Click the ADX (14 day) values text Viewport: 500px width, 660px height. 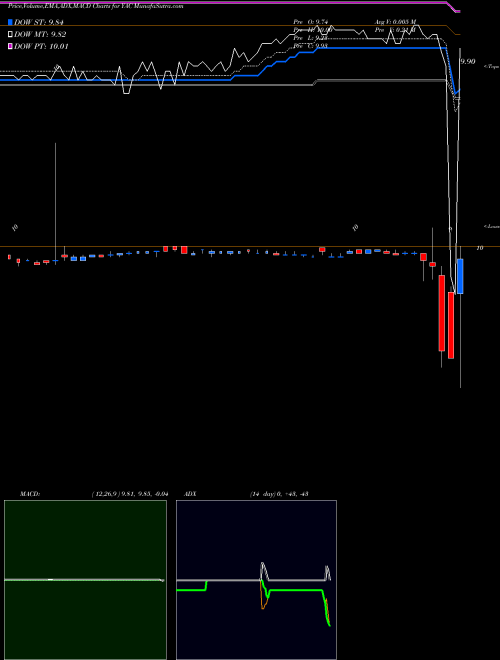279,494
